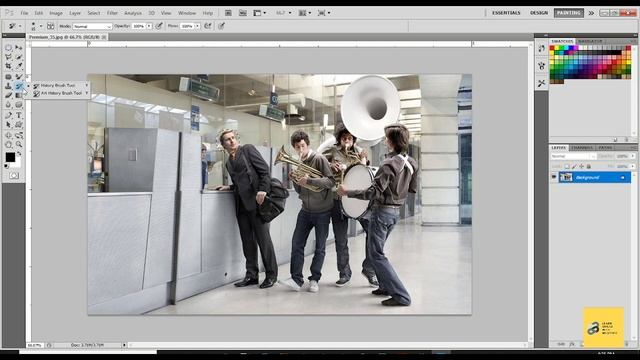Screen dimensions: 640x360
Task: Swap foreground and background colors
Action: pyautogui.click(x=19, y=154)
